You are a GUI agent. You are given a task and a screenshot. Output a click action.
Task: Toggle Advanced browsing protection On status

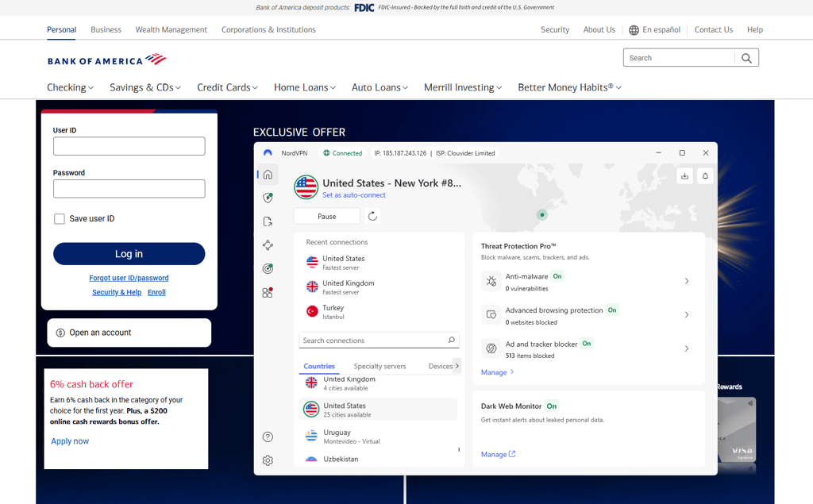612,310
